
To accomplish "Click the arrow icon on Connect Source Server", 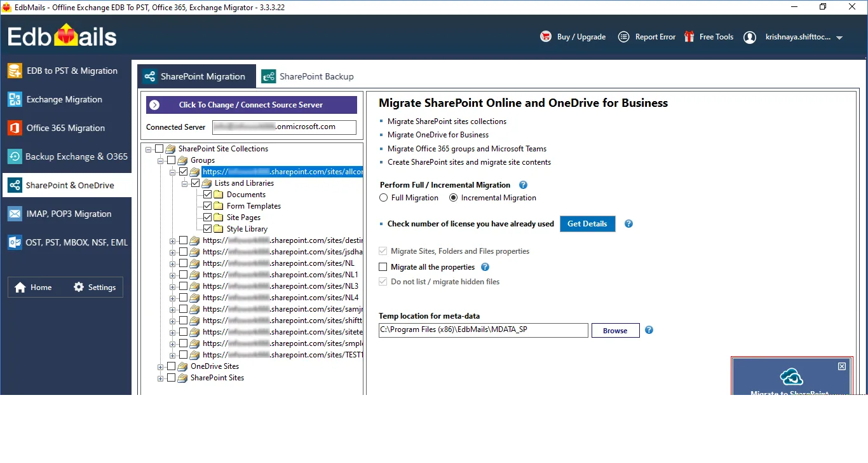I will click(x=155, y=105).
